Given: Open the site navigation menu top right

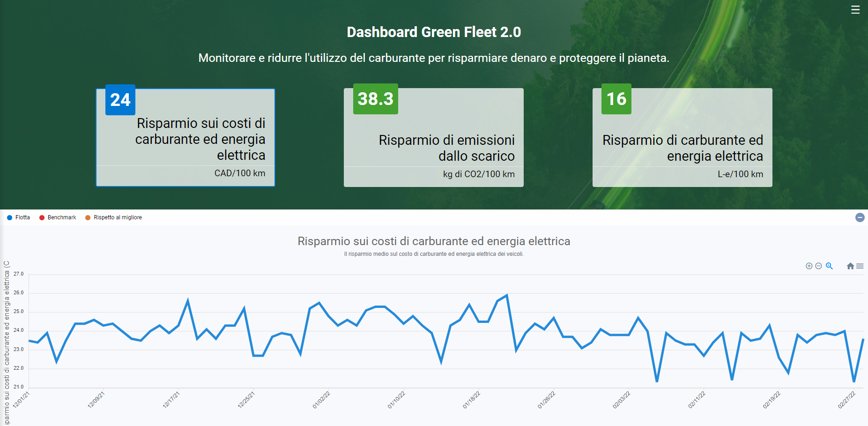Looking at the screenshot, I should pyautogui.click(x=856, y=9).
